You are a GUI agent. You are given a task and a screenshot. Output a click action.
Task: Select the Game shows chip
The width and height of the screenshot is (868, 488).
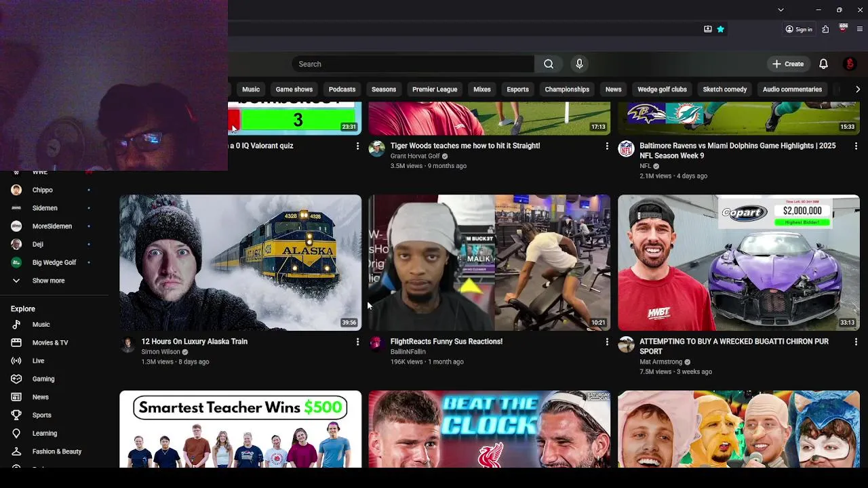coord(294,89)
